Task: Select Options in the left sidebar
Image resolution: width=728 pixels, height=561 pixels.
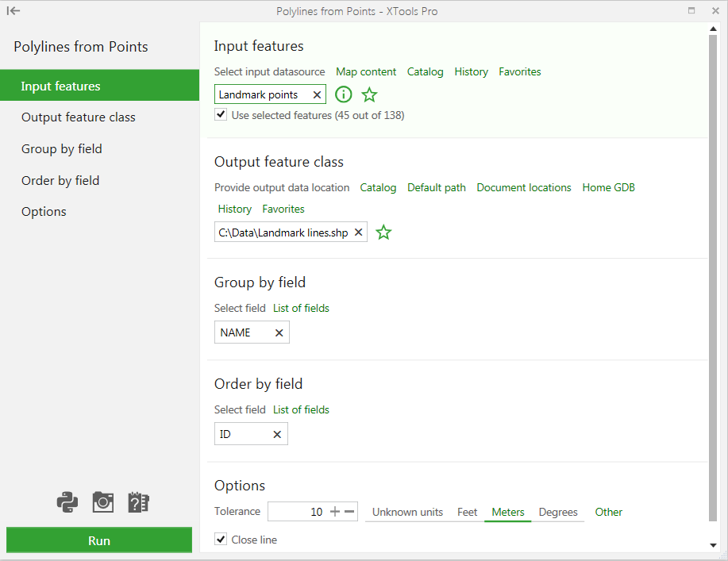Action: pyautogui.click(x=44, y=212)
